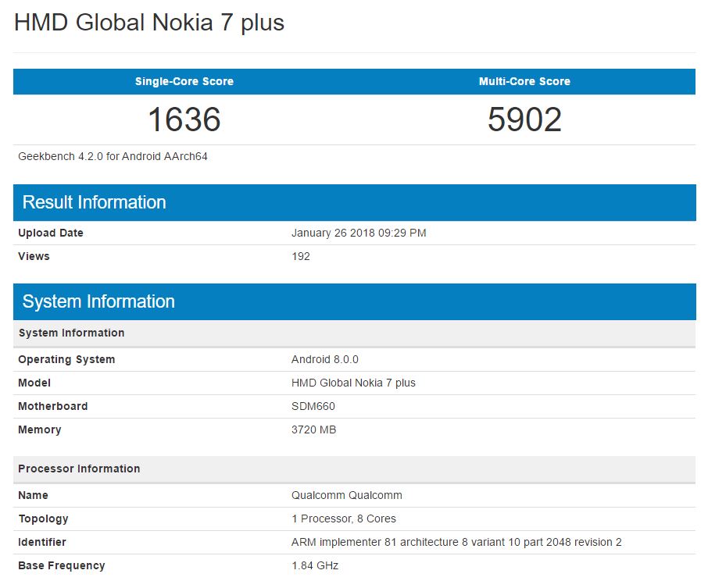Select the Qualcomm Qualcomm value
The image size is (708, 588).
point(346,495)
